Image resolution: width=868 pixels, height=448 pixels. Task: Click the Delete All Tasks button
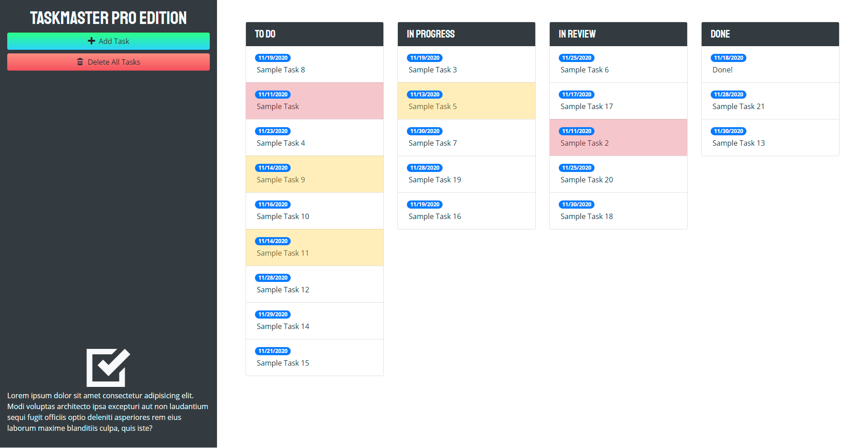tap(108, 62)
